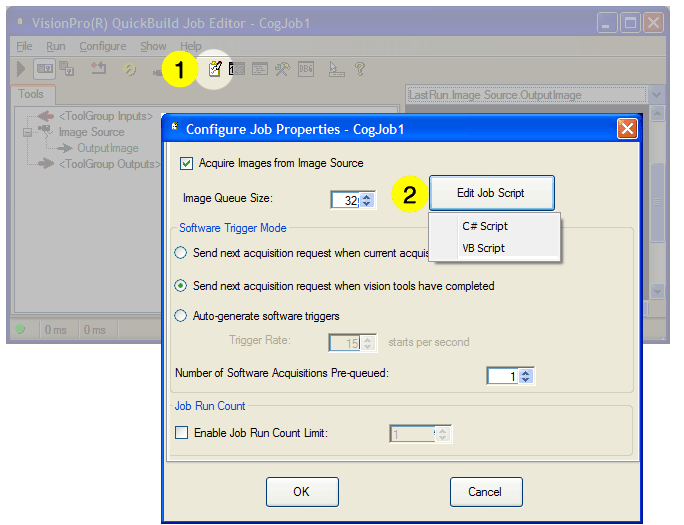Image resolution: width=684 pixels, height=525 pixels.
Task: Increase the Image Queue Size spinner
Action: (x=367, y=196)
